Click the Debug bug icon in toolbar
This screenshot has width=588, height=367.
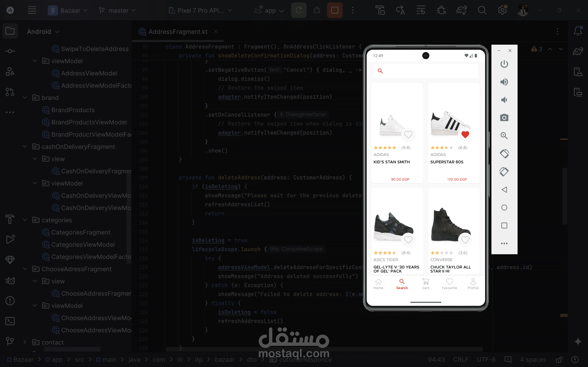pyautogui.click(x=317, y=10)
